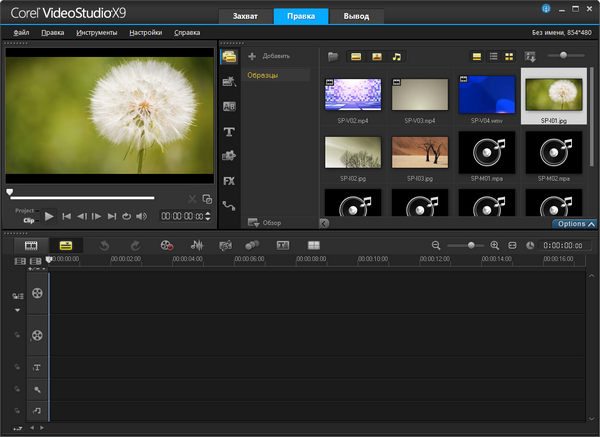The height and width of the screenshot is (437, 600).
Task: Collapse the library navigation panel arrow
Action: (x=323, y=222)
